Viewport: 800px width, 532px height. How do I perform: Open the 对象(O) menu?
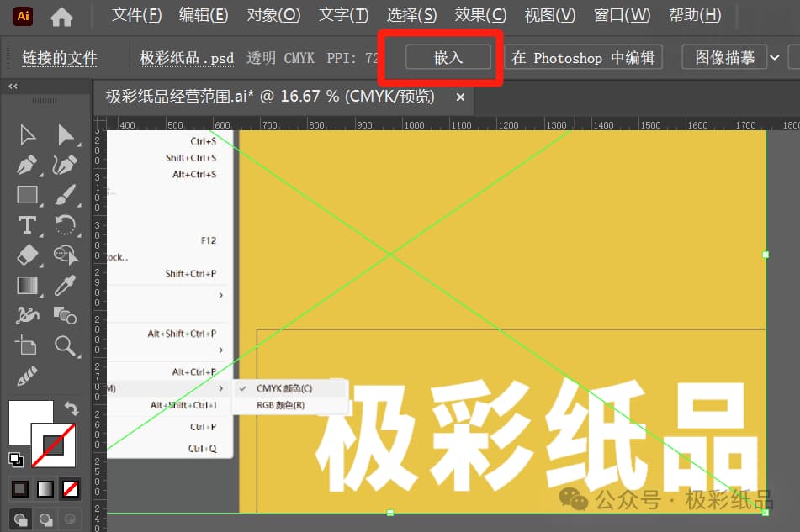pyautogui.click(x=273, y=15)
